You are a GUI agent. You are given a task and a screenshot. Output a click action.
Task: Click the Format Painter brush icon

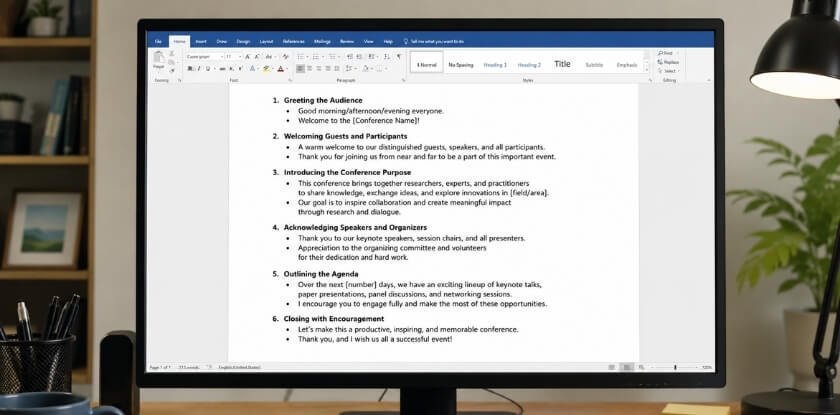pos(172,70)
